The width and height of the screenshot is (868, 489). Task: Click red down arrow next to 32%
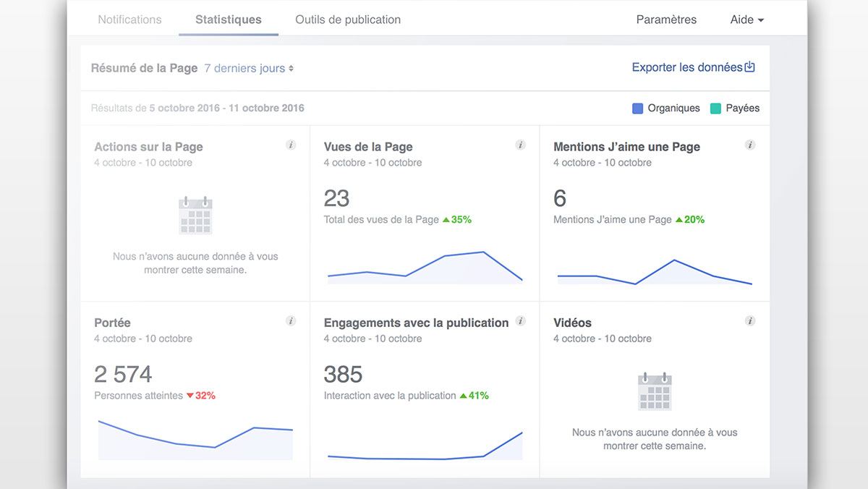190,396
